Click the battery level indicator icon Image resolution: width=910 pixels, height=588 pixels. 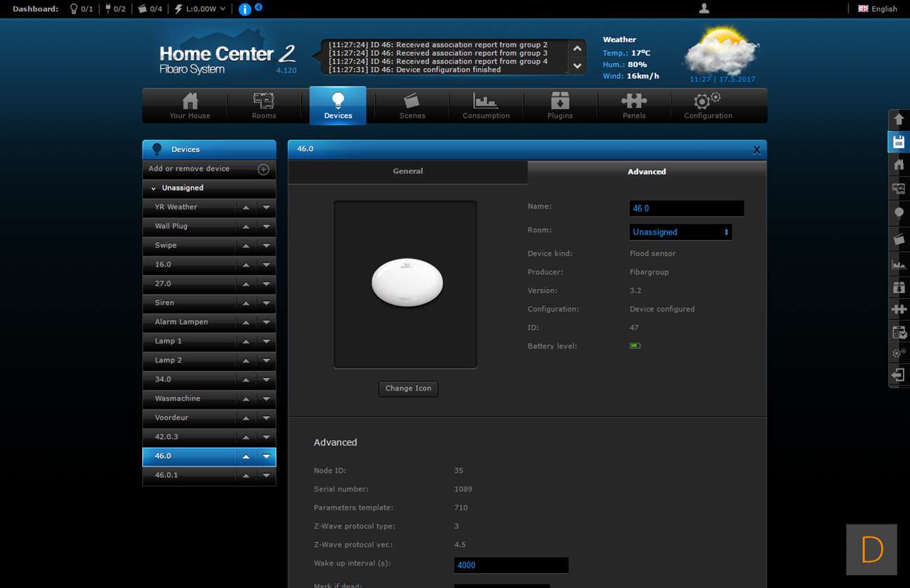tap(635, 346)
